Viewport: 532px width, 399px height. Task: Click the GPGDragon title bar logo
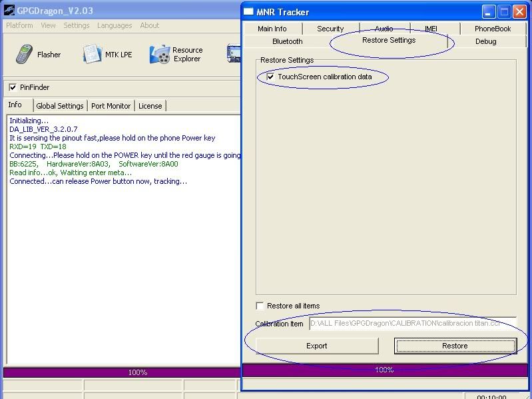(9, 11)
